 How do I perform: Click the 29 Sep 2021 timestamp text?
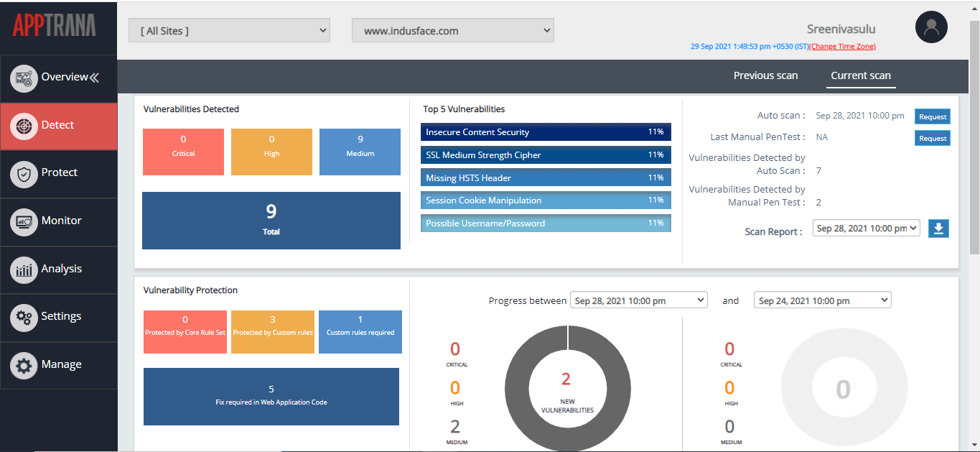click(x=750, y=47)
